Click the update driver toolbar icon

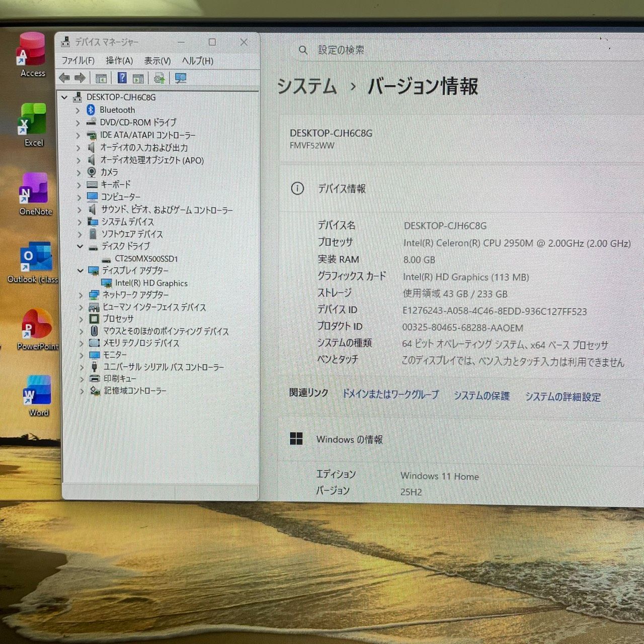(159, 78)
